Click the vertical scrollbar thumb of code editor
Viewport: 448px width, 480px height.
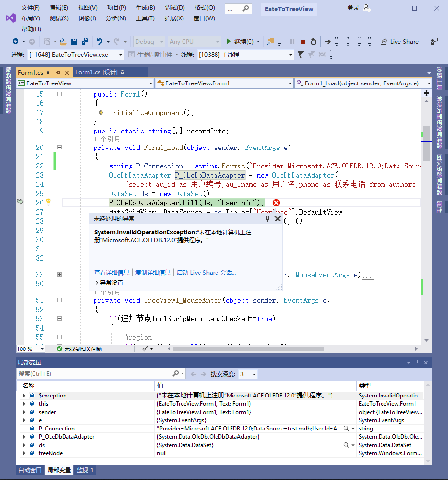426,143
